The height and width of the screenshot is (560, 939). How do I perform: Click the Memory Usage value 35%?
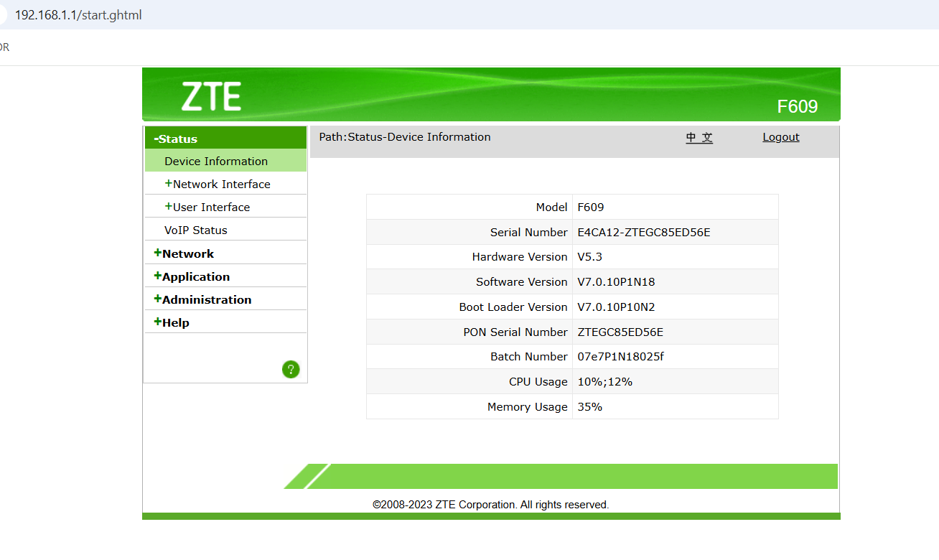[589, 407]
